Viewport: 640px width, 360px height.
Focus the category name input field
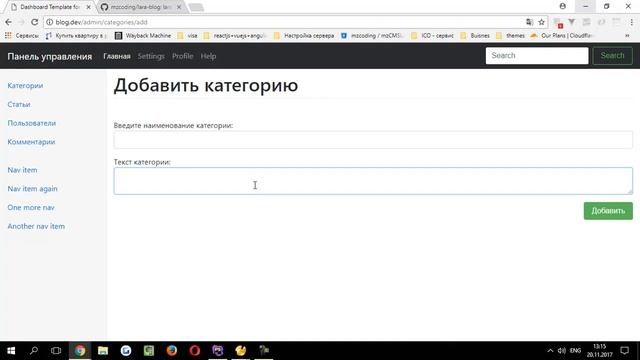(373, 140)
